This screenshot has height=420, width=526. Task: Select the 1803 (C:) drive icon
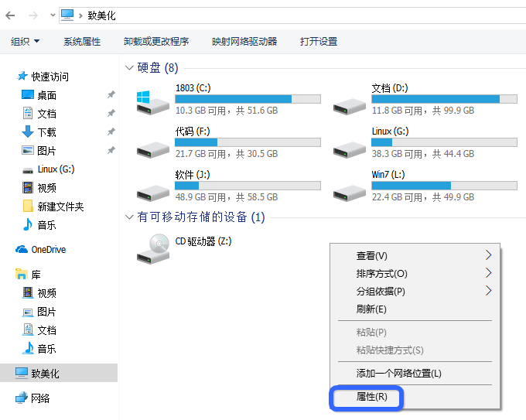[x=153, y=103]
